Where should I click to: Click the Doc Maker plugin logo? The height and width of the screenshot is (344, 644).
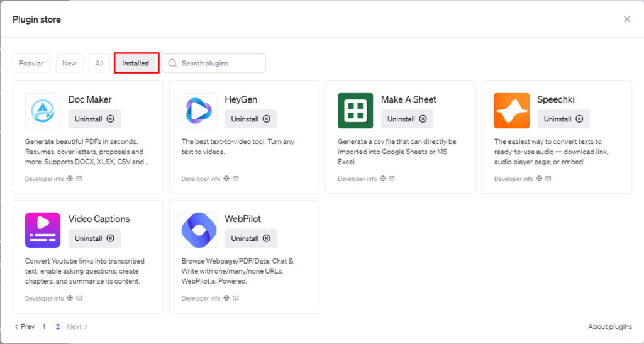(43, 111)
